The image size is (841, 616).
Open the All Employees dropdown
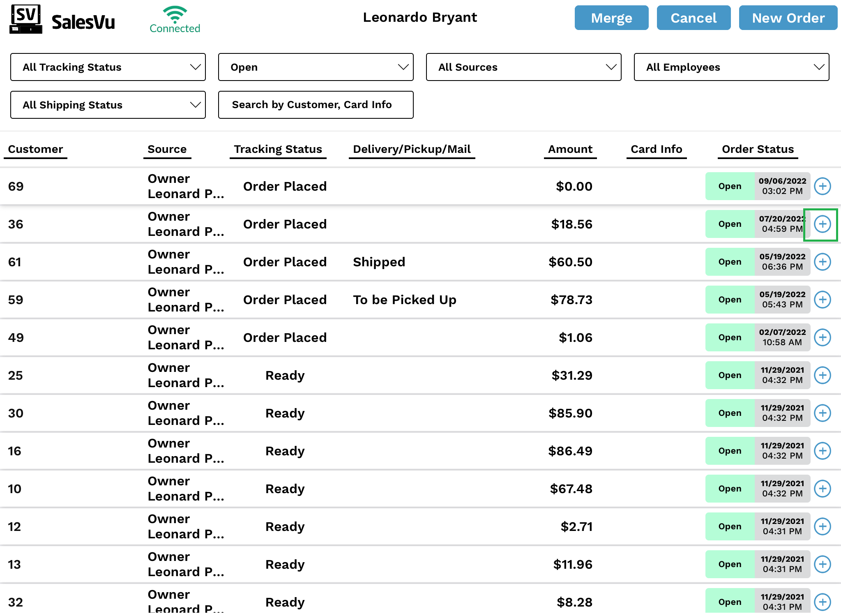[x=731, y=67]
